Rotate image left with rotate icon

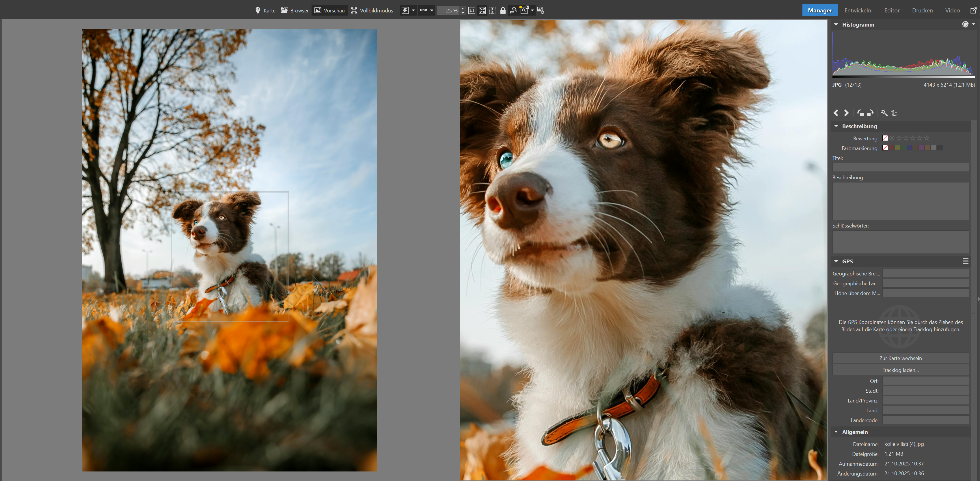tap(860, 113)
